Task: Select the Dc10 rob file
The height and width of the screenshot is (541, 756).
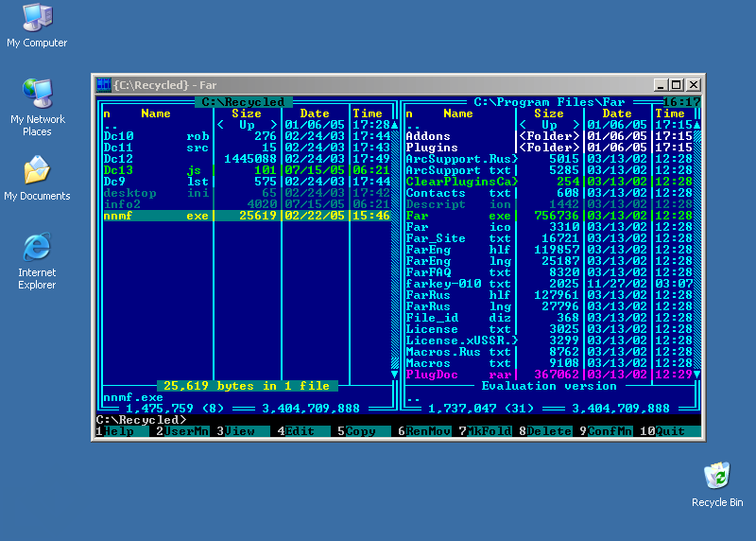Action: click(247, 136)
